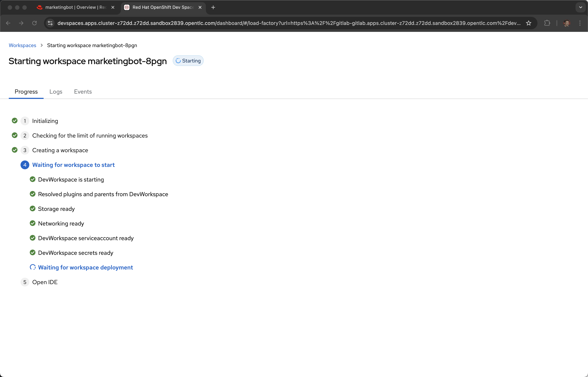Click the Open IDE step 5

coord(45,282)
